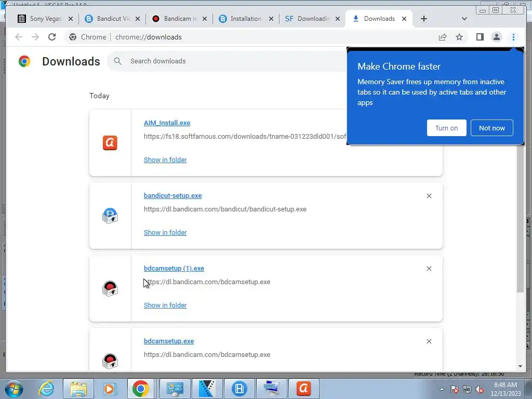Click the chrome://downloads address bar
The image size is (532, 399).
[x=249, y=37]
